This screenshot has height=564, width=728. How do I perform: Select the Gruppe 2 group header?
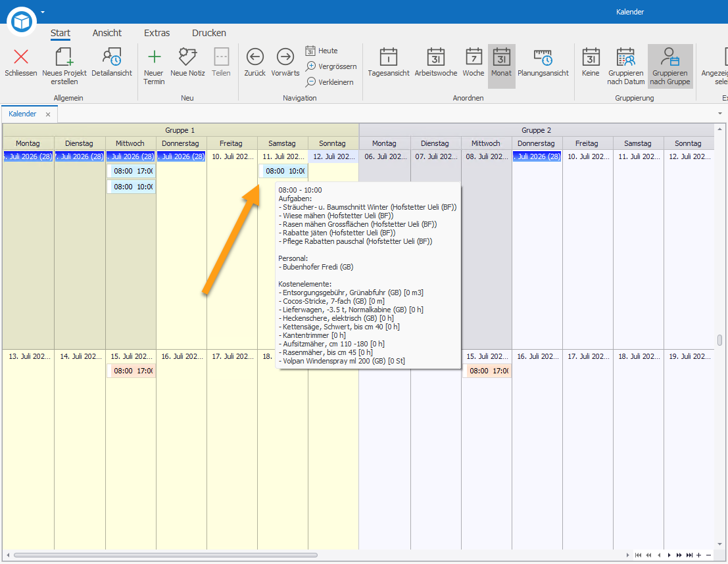536,130
